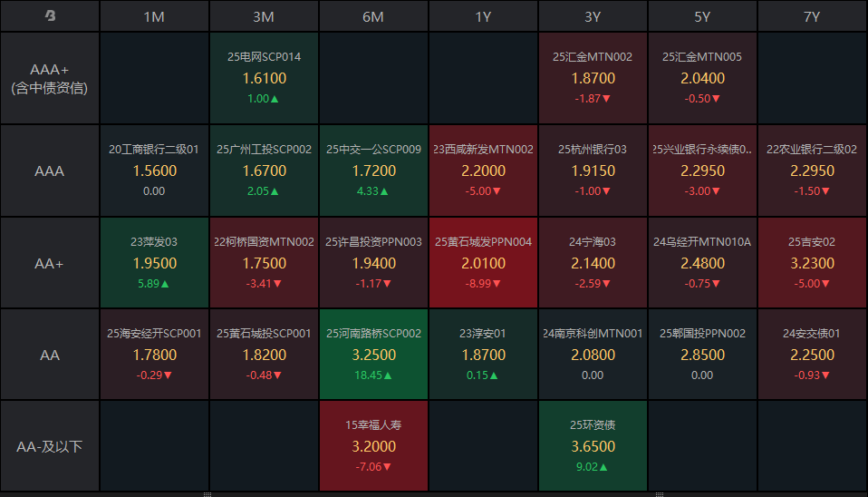Select the 1M maturity column header
Viewport: 868px width, 497px height.
pos(154,16)
